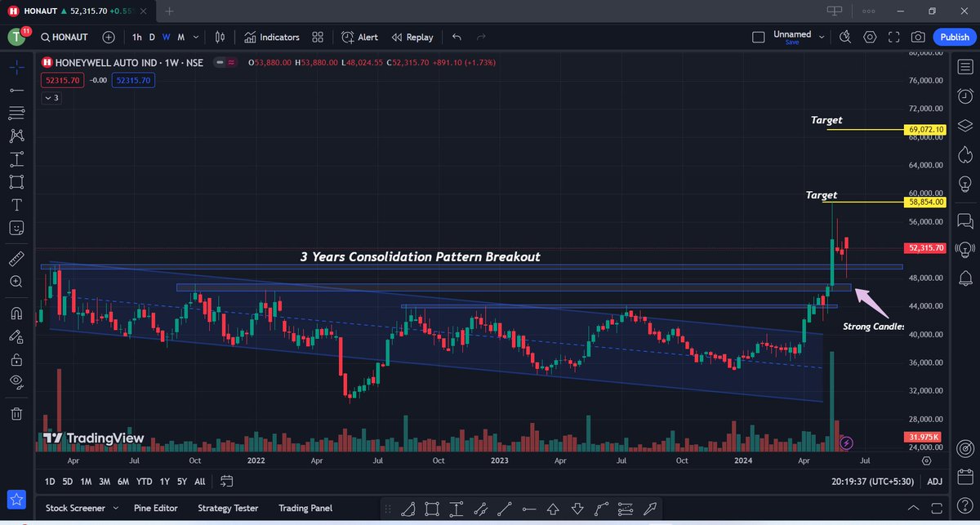
Task: Select the 1D date range
Action: [x=50, y=481]
